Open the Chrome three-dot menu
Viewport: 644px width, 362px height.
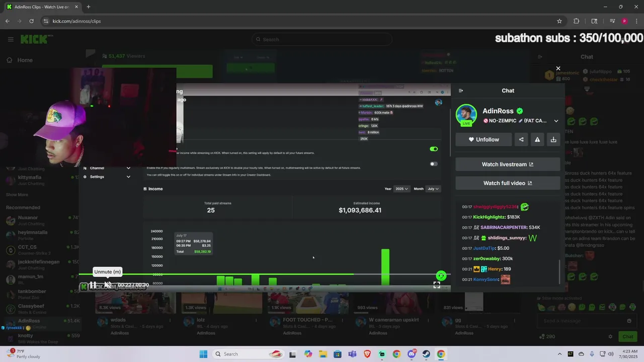(636, 21)
